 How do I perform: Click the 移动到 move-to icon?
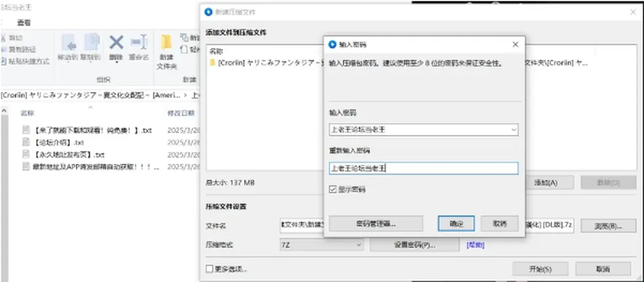pos(68,42)
